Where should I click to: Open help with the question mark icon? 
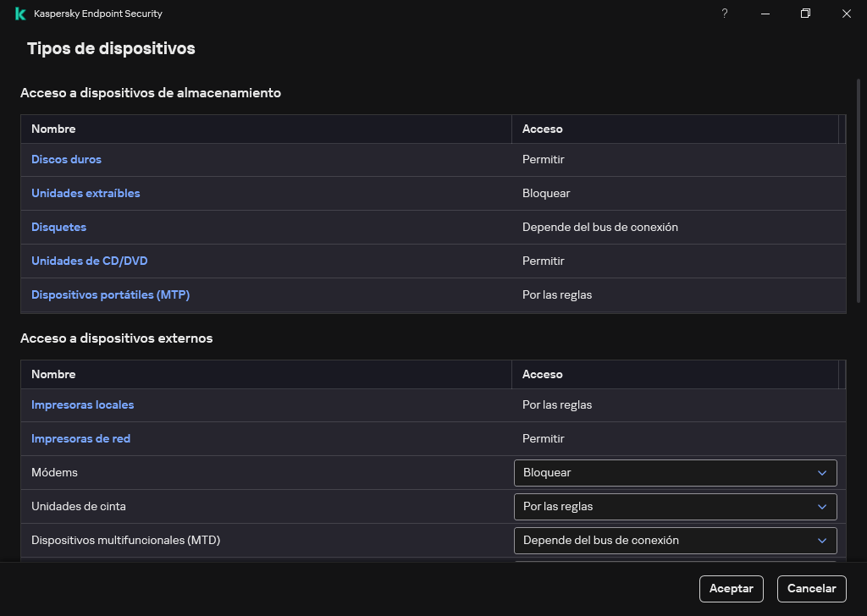click(724, 14)
